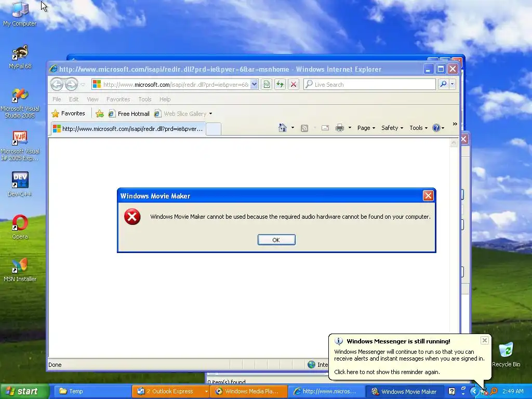Open the Safety dropdown menu
This screenshot has height=399, width=532.
[x=392, y=128]
